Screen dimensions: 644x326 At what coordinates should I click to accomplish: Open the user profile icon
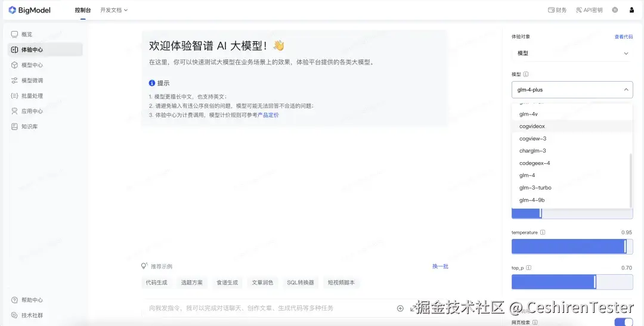pyautogui.click(x=631, y=10)
